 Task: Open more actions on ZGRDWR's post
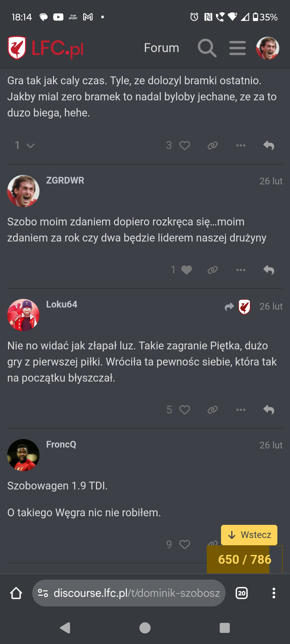click(241, 270)
